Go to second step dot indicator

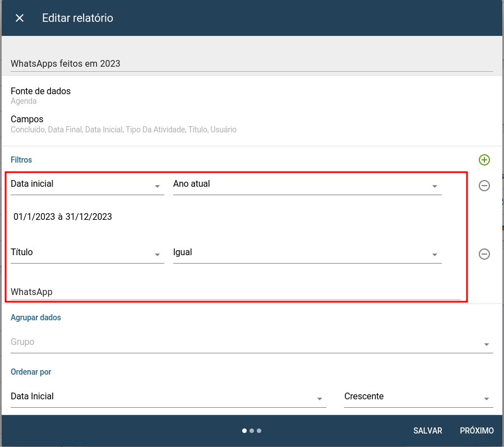click(252, 431)
